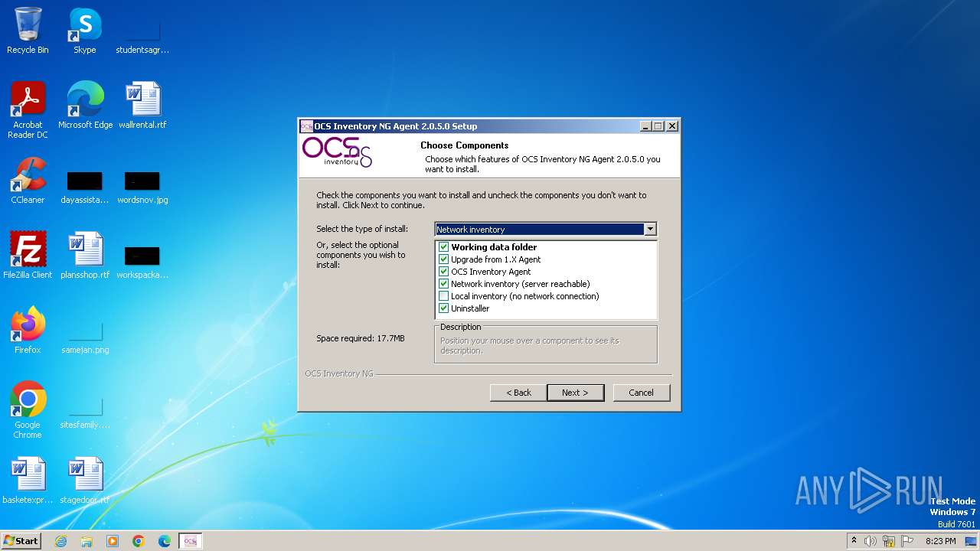The width and height of the screenshot is (980, 551).
Task: Toggle the OCS Inventory Agent checkbox
Action: pyautogui.click(x=443, y=272)
